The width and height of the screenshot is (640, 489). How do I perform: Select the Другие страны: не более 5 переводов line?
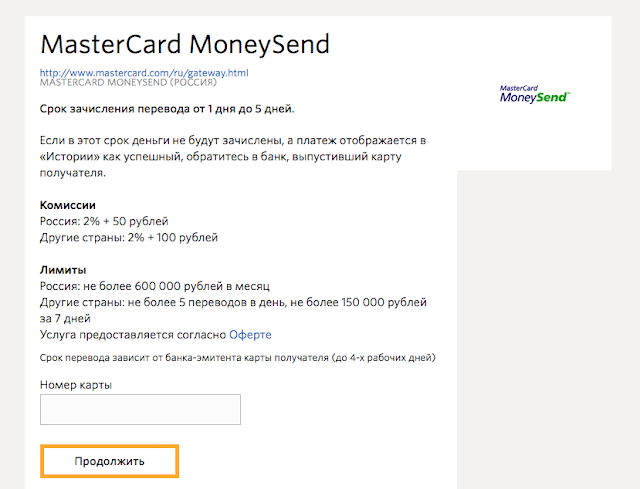[233, 310]
